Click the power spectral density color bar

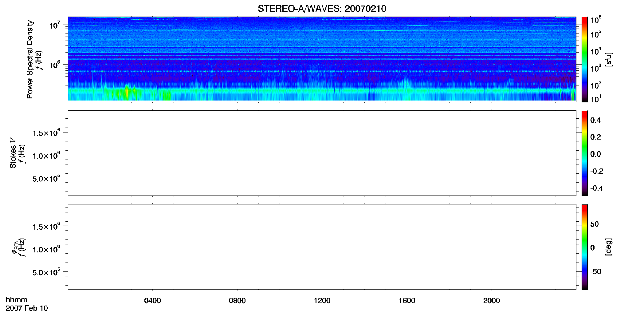[585, 59]
